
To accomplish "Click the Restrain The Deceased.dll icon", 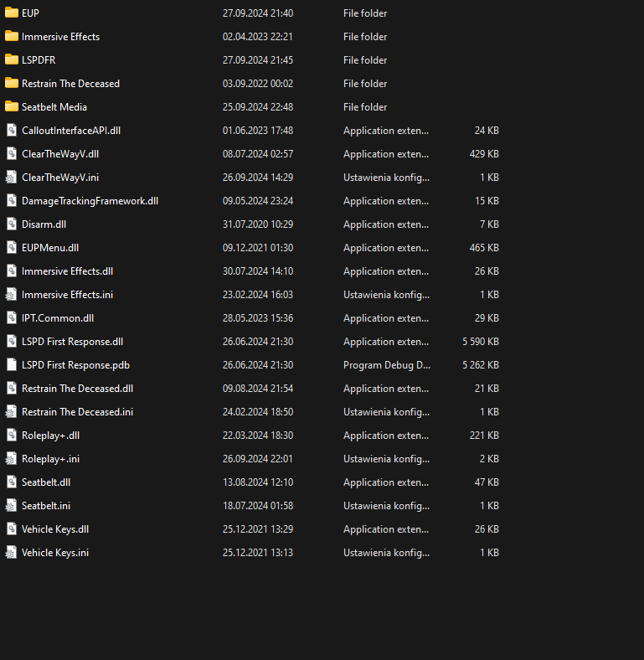I will [x=12, y=389].
